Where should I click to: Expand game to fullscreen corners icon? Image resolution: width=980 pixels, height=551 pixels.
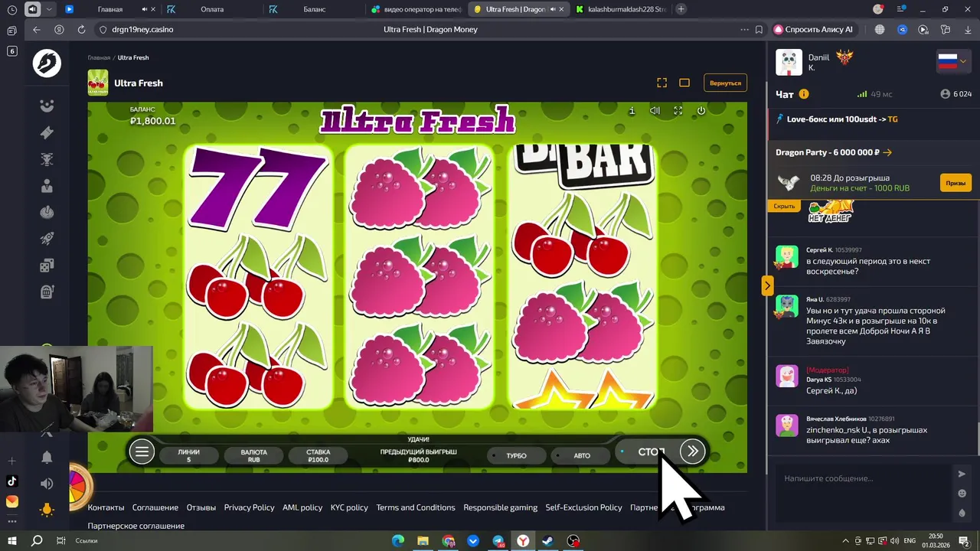tap(662, 83)
